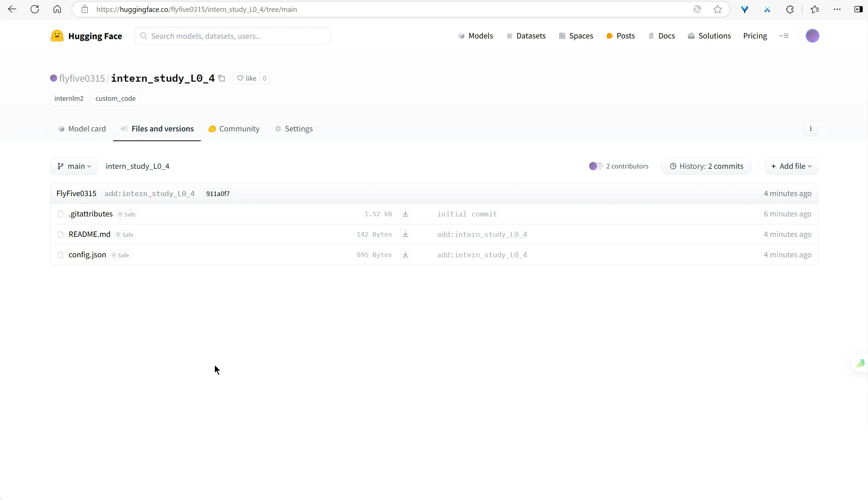Screen dimensions: 868x500
Task: Open commit hash 911a0f7
Action: (218, 194)
